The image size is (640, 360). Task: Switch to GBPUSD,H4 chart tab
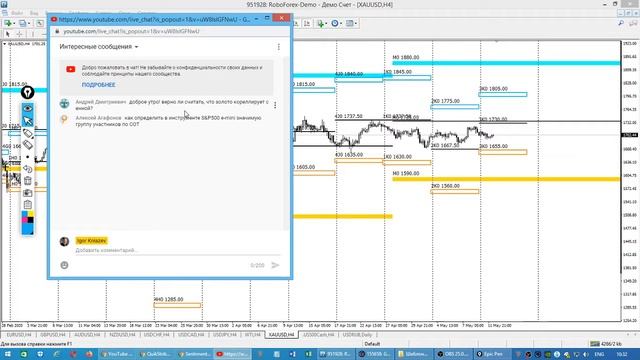coord(53,335)
